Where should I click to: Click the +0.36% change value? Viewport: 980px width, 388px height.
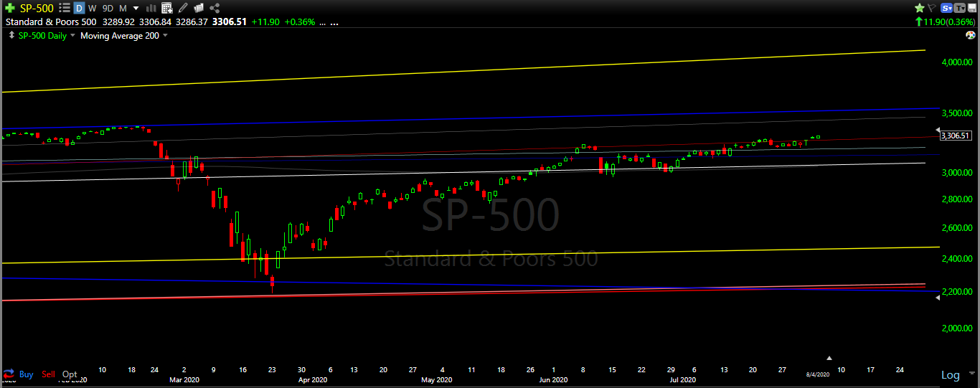coord(299,22)
